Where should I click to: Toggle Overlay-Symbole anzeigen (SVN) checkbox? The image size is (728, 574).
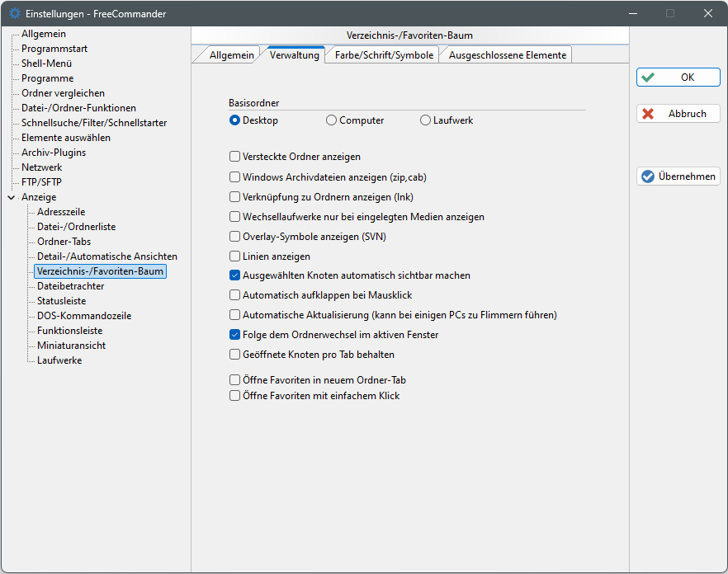(235, 237)
